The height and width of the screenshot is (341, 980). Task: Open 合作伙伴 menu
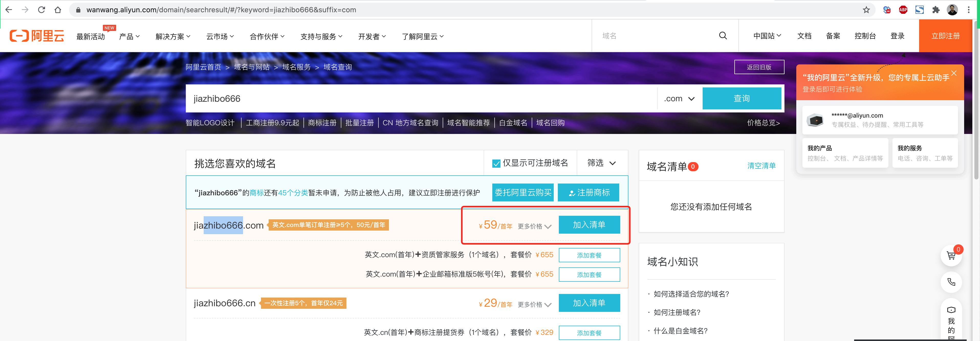267,37
